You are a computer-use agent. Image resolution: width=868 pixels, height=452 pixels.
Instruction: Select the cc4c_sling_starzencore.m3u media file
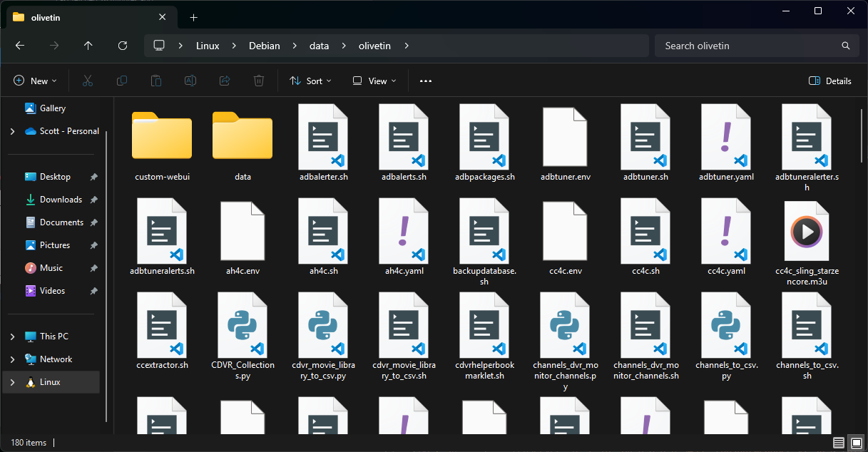click(807, 244)
